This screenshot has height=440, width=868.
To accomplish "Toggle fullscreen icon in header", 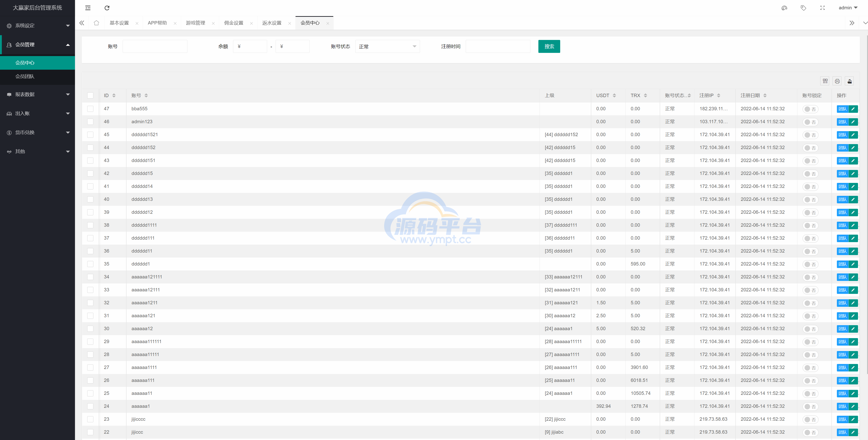I will coord(823,8).
